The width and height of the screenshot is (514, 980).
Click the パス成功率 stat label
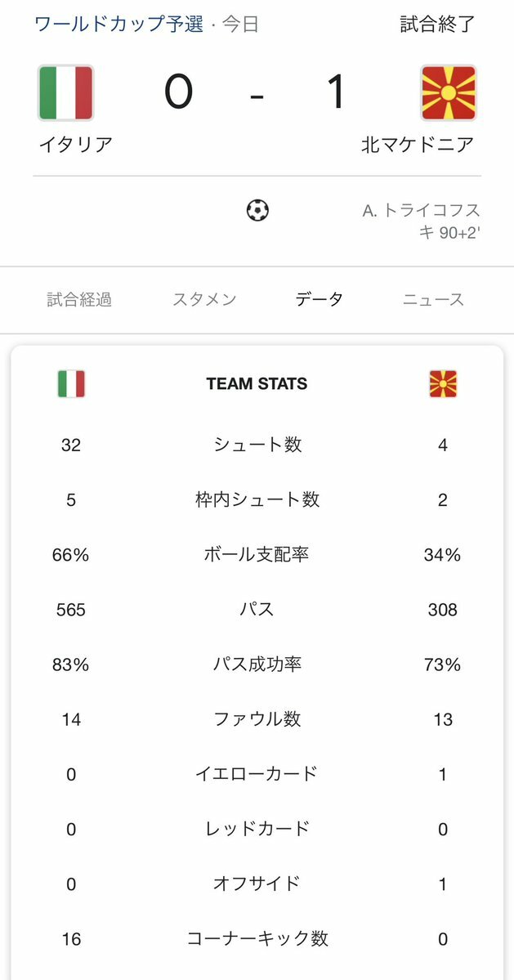point(257,665)
